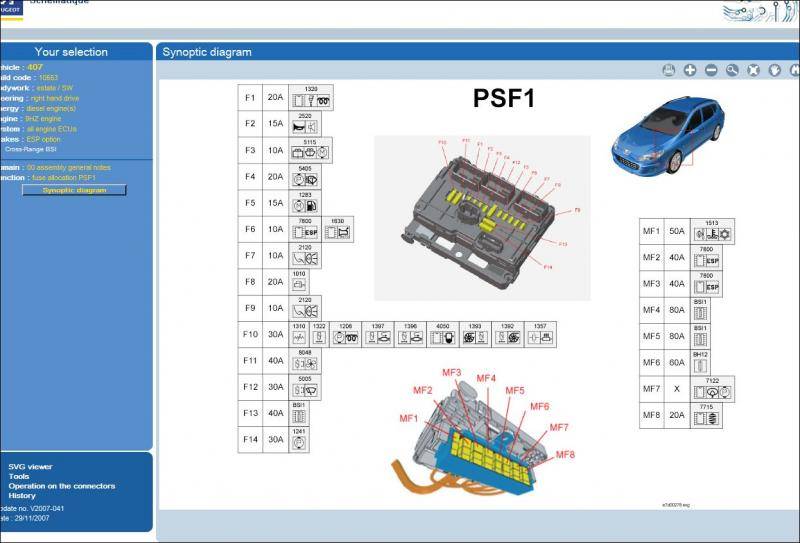Select the magnifier zoom tool
The width and height of the screenshot is (800, 543).
pyautogui.click(x=732, y=70)
